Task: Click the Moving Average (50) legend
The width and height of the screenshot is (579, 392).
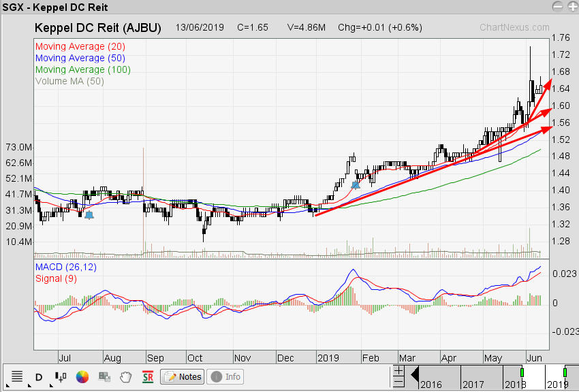Action: click(x=80, y=58)
